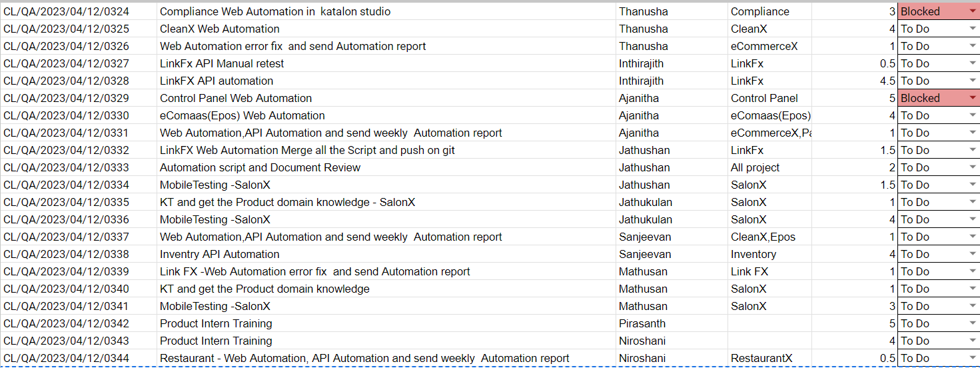Open the status dropdown for task 0329
The image size is (980, 368).
click(973, 98)
